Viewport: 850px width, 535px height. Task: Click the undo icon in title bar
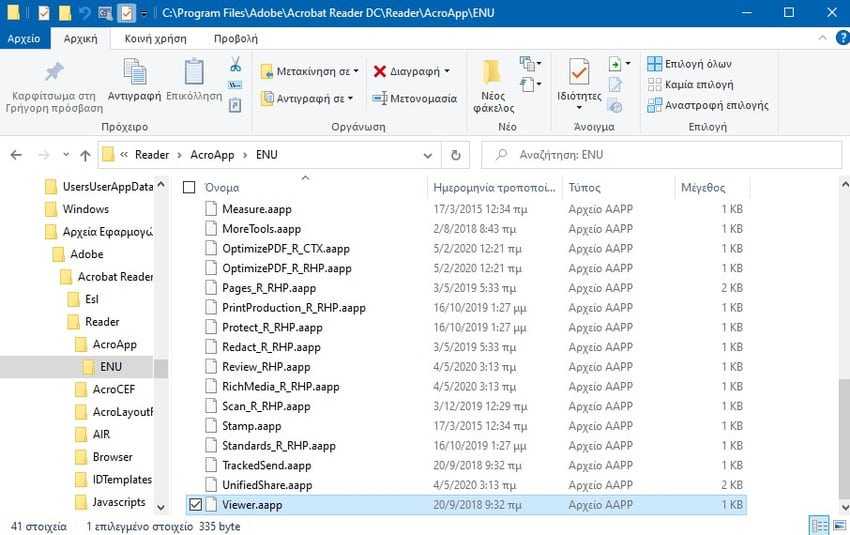(84, 13)
